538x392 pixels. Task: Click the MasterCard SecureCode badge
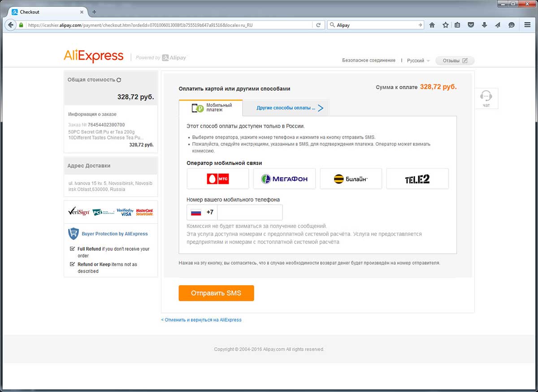pyautogui.click(x=144, y=212)
